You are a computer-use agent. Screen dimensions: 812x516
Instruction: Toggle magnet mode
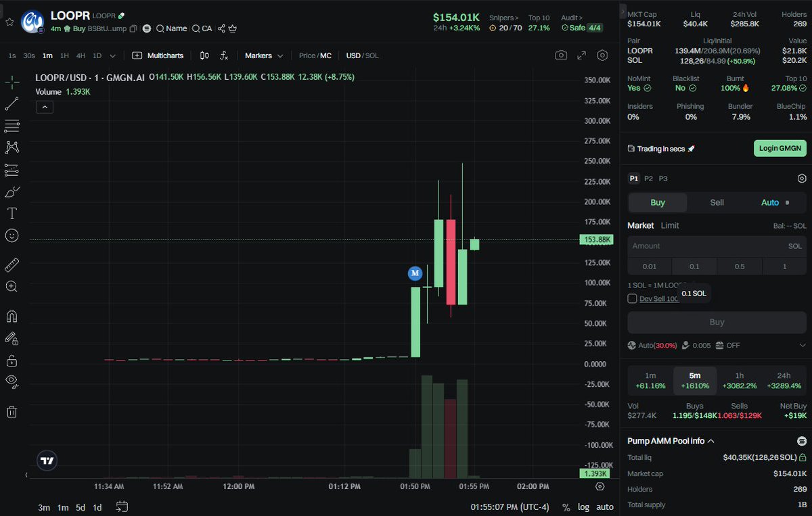tap(12, 316)
